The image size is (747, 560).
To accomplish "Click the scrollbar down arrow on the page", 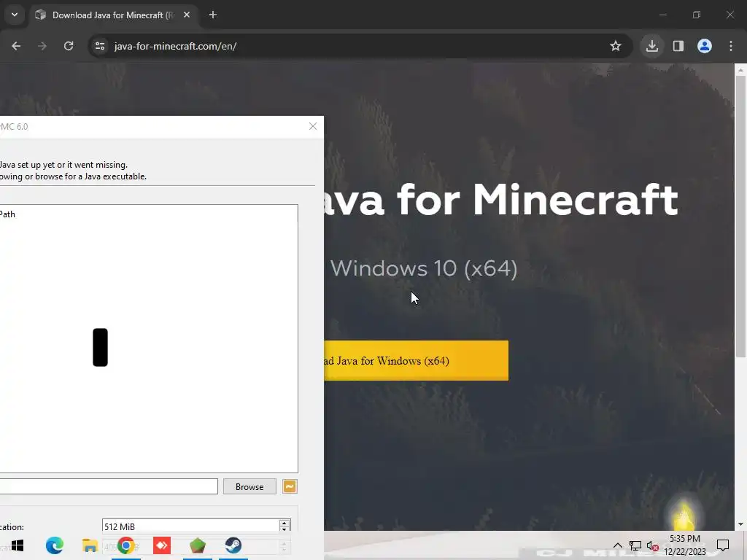I will pos(740,524).
